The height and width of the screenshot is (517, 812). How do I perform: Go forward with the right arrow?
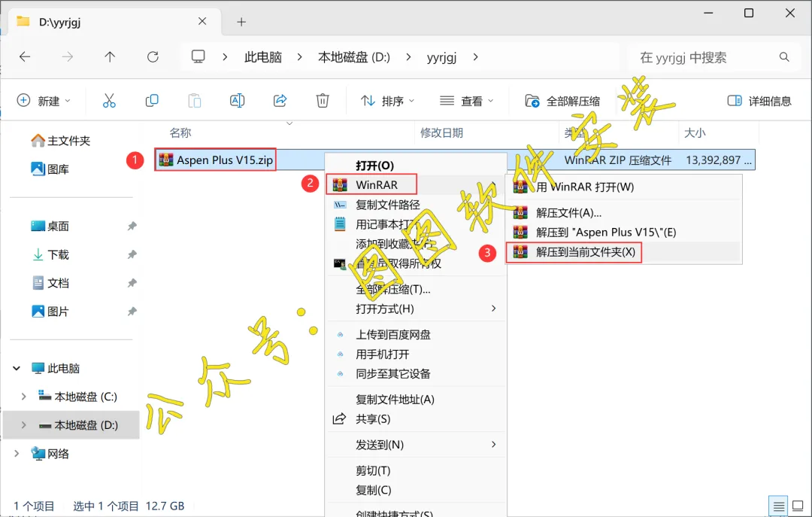[x=68, y=57]
